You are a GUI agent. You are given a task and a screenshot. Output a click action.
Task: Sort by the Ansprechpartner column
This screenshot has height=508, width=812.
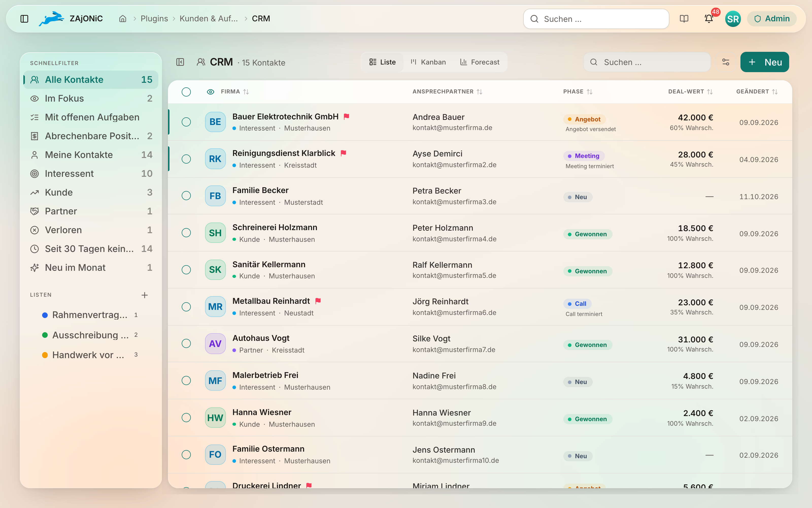click(447, 92)
